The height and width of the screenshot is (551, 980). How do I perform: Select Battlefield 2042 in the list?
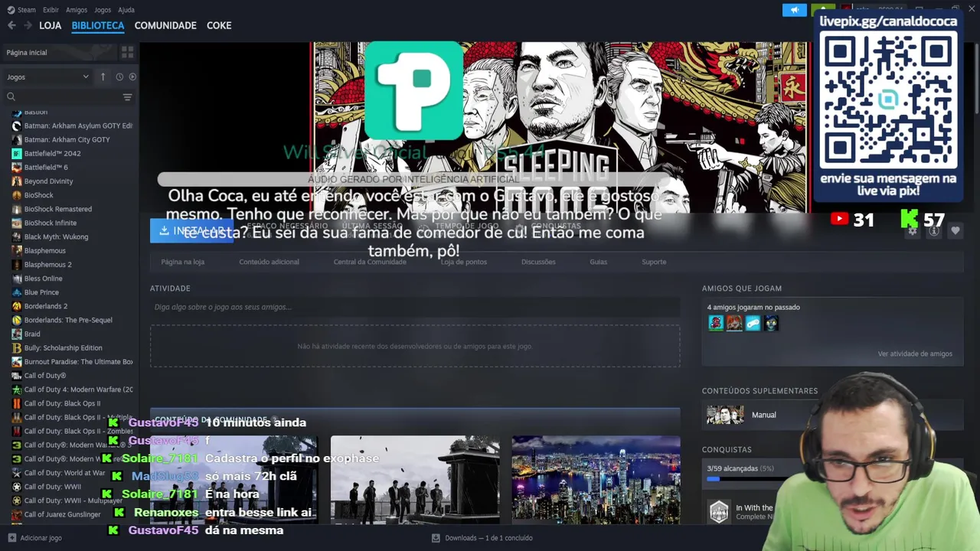(x=52, y=153)
